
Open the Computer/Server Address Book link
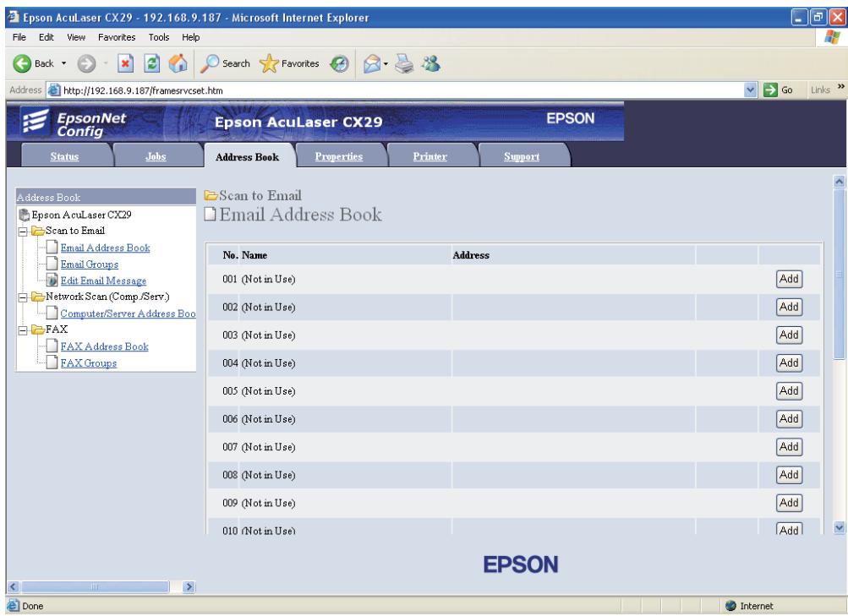click(129, 313)
